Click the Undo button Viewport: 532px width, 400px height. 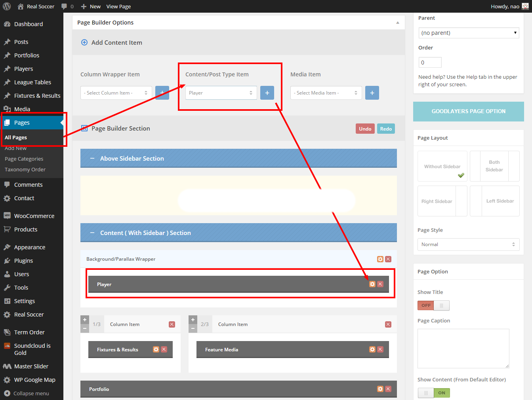pyautogui.click(x=365, y=129)
